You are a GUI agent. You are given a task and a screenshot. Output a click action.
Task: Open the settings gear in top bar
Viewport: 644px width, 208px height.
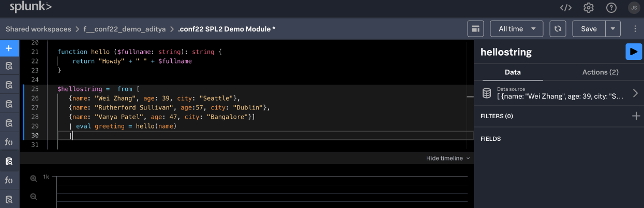(589, 8)
